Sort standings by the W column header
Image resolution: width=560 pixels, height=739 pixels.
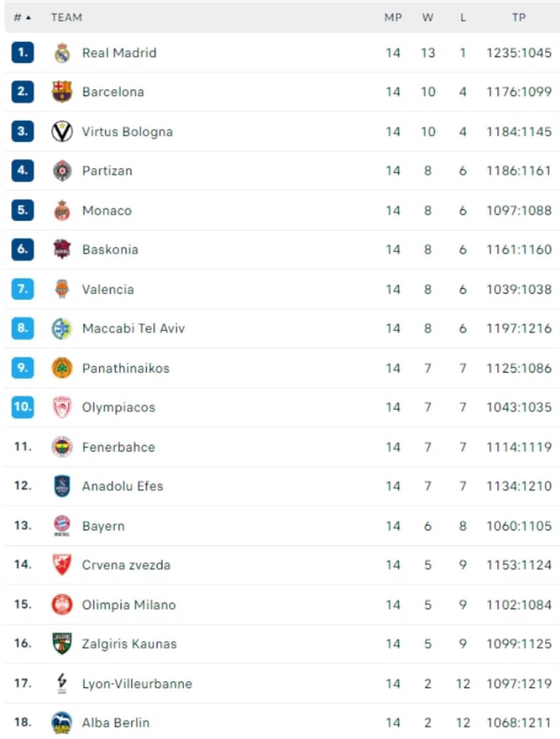point(427,18)
